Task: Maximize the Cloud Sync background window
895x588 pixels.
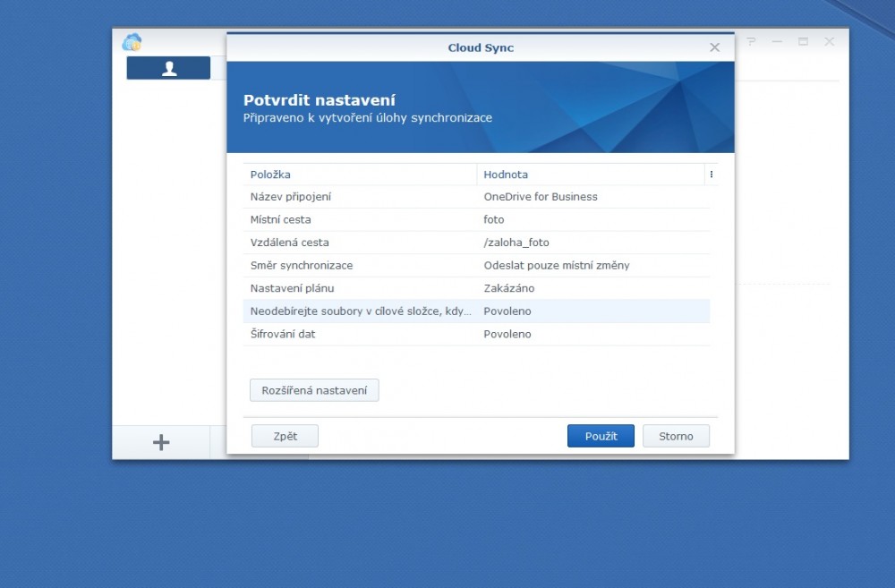Action: coord(803,42)
